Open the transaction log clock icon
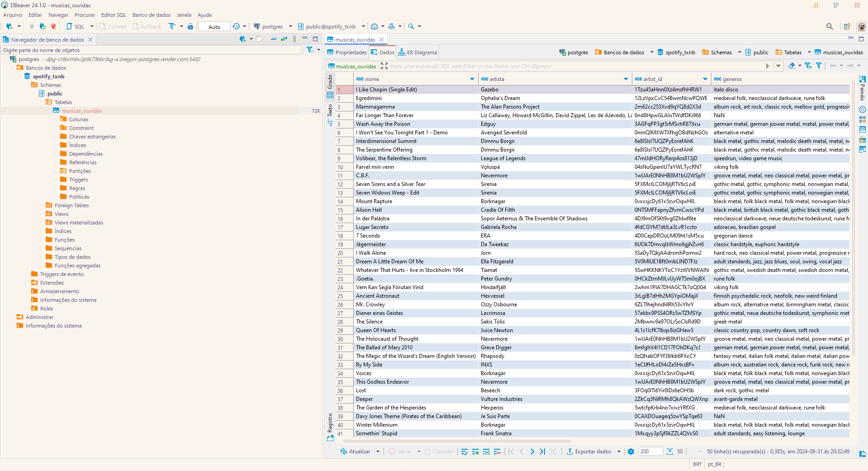The height and width of the screenshot is (471, 868). 236,26
